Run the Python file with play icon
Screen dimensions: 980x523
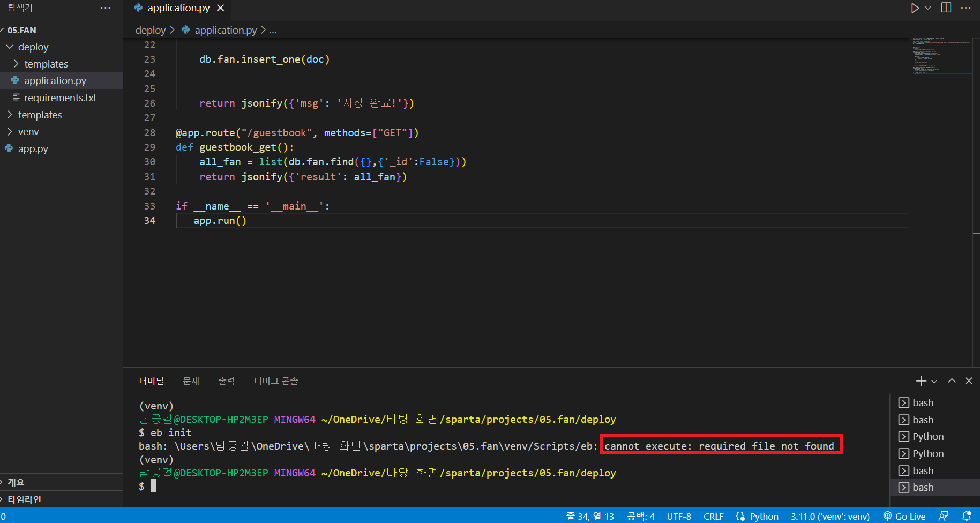[915, 8]
